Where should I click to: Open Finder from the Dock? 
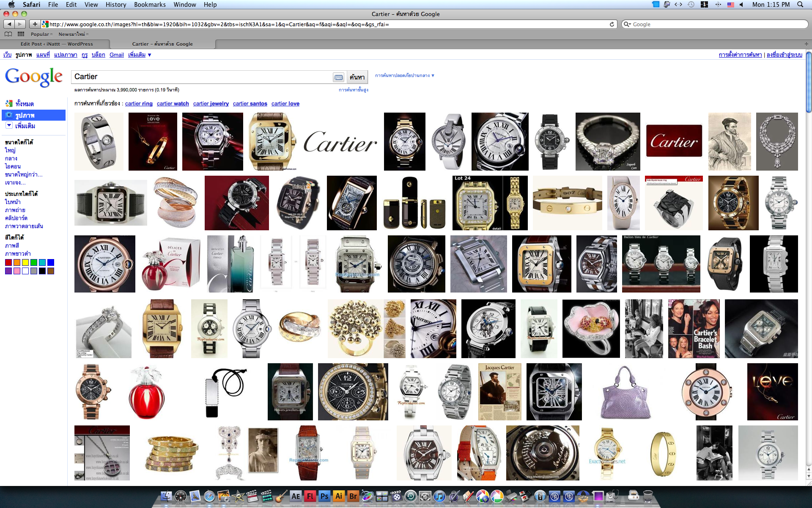[x=166, y=496]
